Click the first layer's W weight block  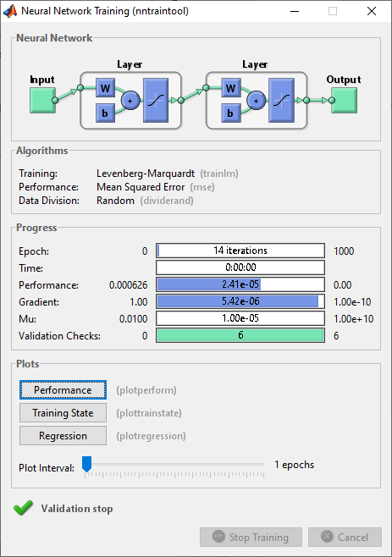pyautogui.click(x=105, y=88)
